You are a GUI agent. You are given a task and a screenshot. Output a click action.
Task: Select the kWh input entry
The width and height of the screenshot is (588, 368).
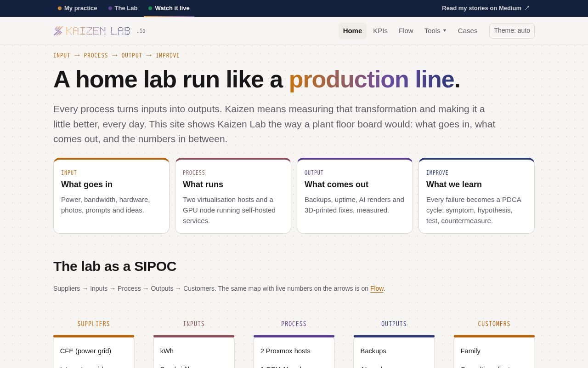point(167,351)
